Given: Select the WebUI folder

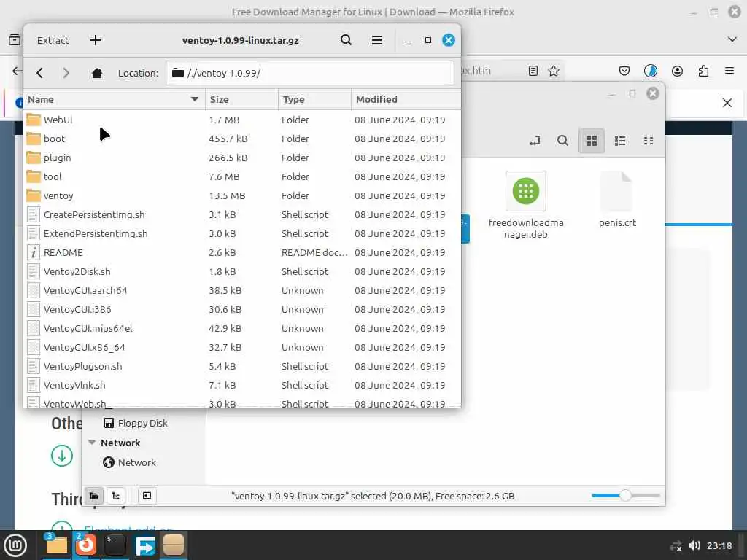Looking at the screenshot, I should 242,120.
